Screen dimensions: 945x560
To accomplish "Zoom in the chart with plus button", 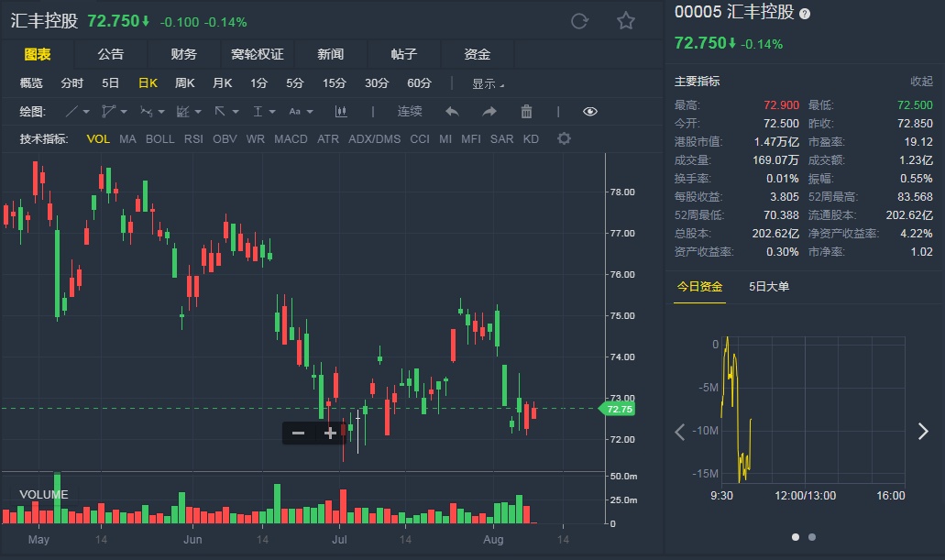I will tap(330, 434).
